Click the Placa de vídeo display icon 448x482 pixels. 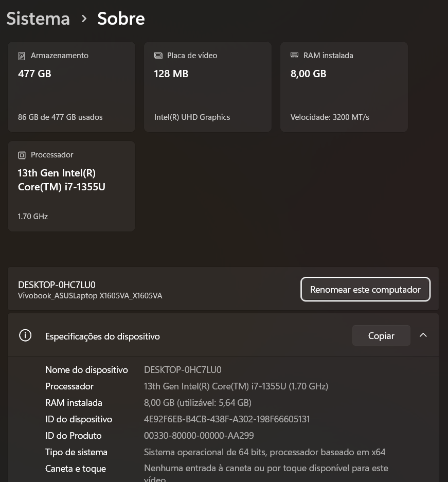[158, 56]
